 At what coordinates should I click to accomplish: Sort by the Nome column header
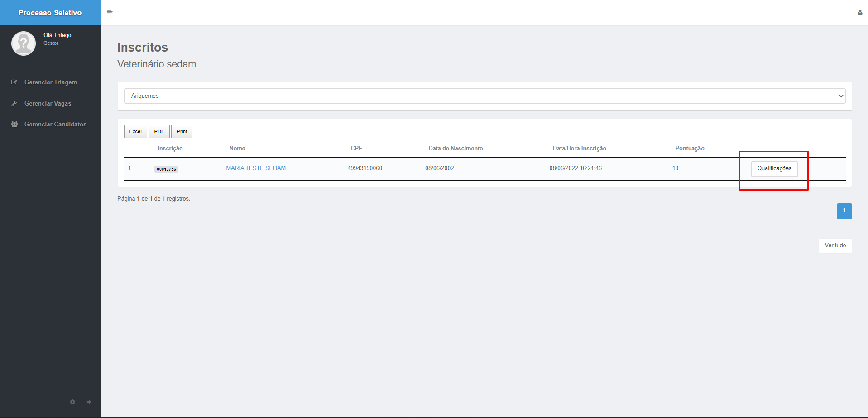pyautogui.click(x=237, y=148)
